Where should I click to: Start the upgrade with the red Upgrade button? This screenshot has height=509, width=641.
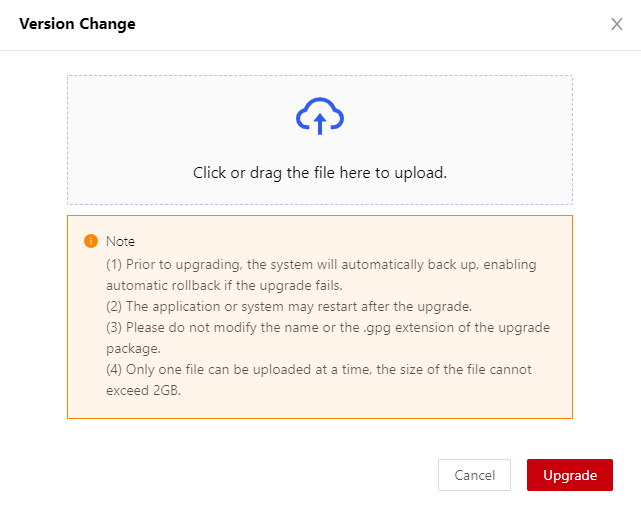(570, 475)
